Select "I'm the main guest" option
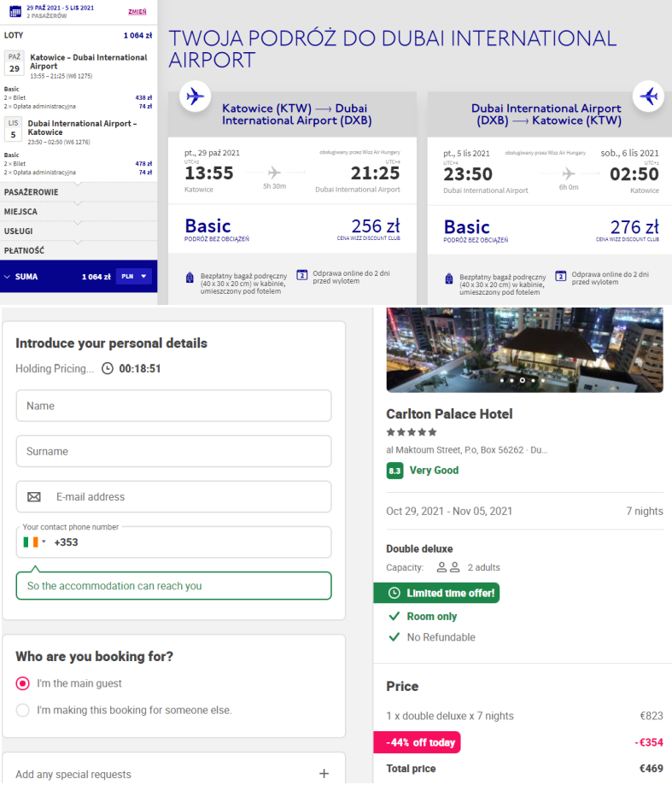The image size is (672, 785). [x=23, y=683]
